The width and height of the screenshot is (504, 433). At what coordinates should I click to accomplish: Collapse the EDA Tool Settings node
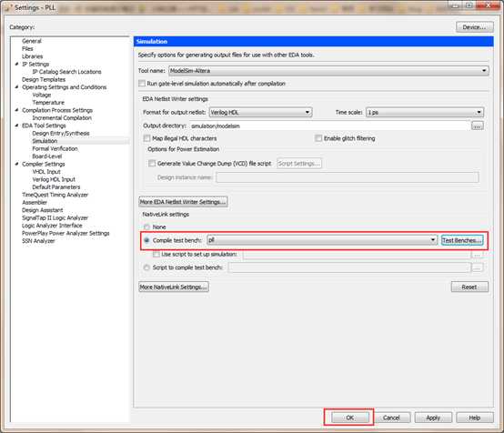click(16, 126)
